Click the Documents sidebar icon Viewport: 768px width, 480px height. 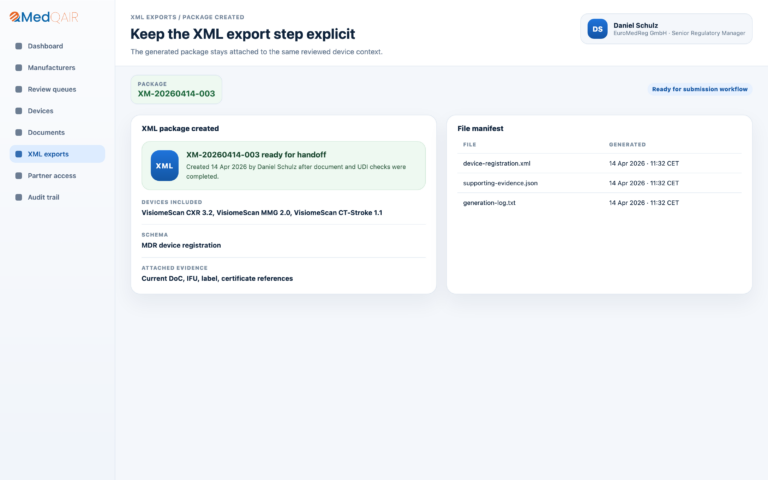coord(19,132)
